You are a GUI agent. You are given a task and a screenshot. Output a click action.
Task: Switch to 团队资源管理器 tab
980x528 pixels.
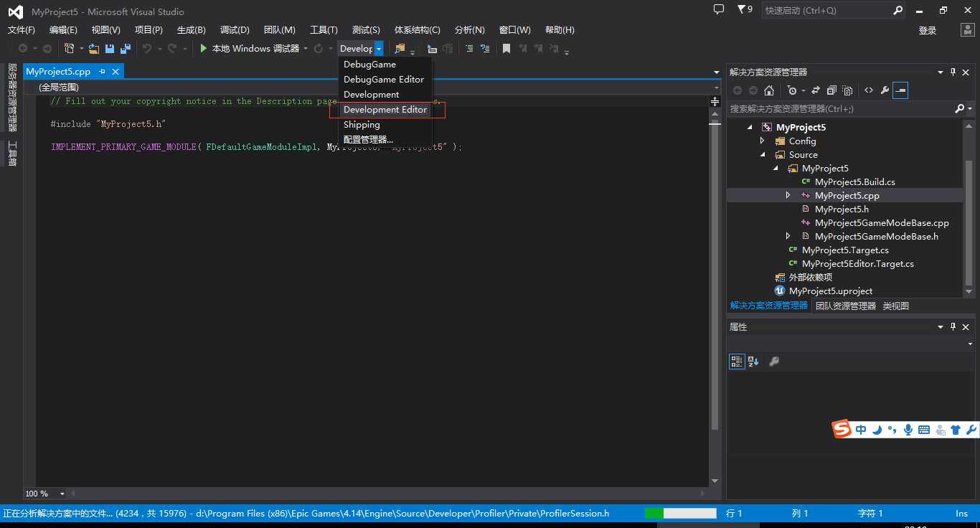pos(846,306)
